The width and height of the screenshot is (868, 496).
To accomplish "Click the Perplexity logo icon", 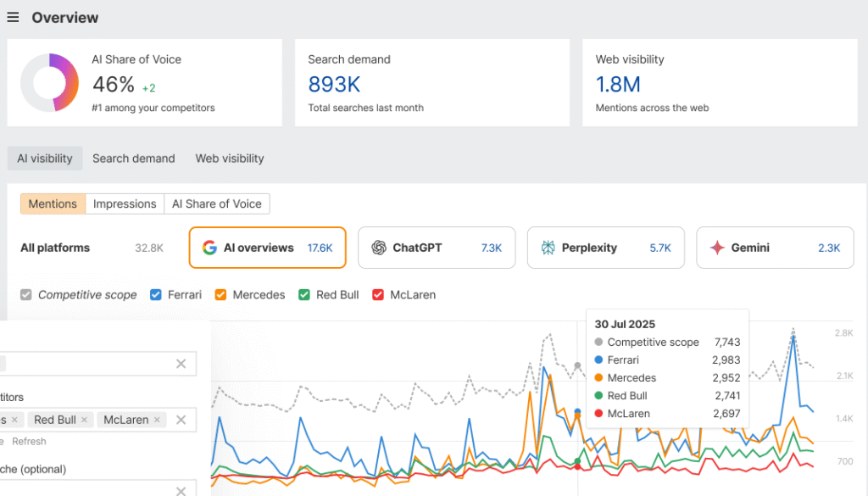I will [548, 248].
